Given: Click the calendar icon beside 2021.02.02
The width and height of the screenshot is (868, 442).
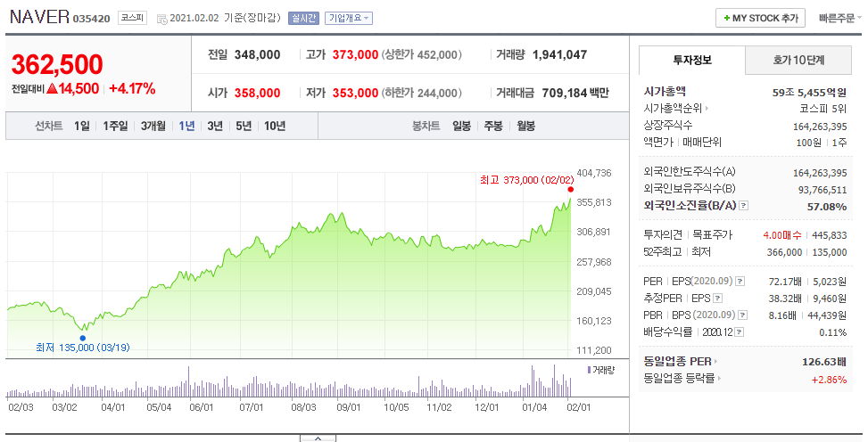Looking at the screenshot, I should (161, 19).
